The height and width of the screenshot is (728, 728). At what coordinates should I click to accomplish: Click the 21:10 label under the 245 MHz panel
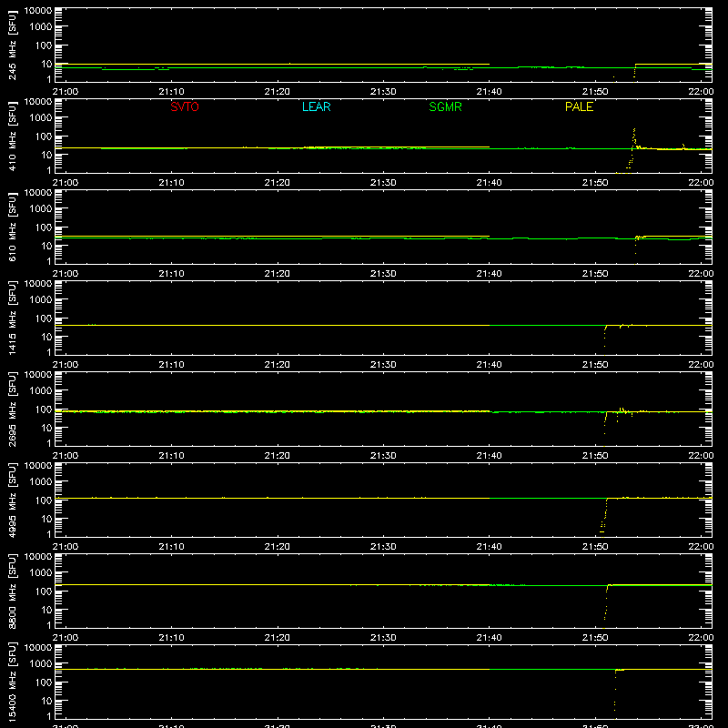pos(171,92)
